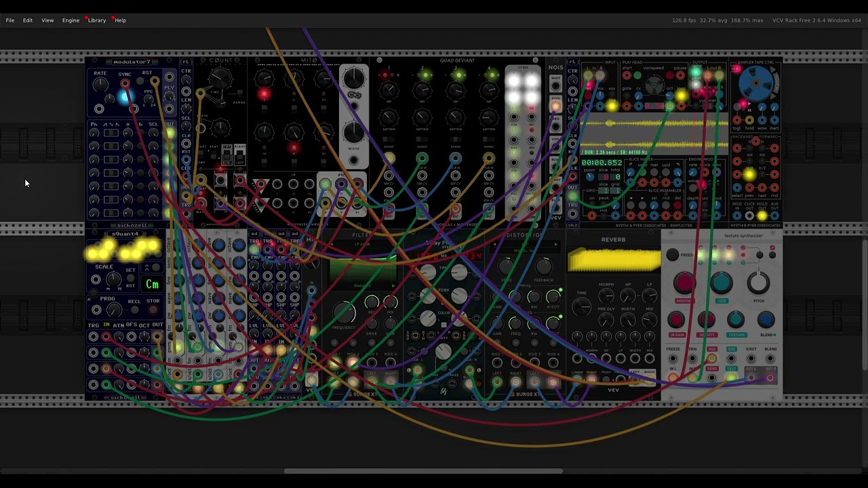Click the blue BLEND knob on texture synthesizer

pyautogui.click(x=766, y=319)
